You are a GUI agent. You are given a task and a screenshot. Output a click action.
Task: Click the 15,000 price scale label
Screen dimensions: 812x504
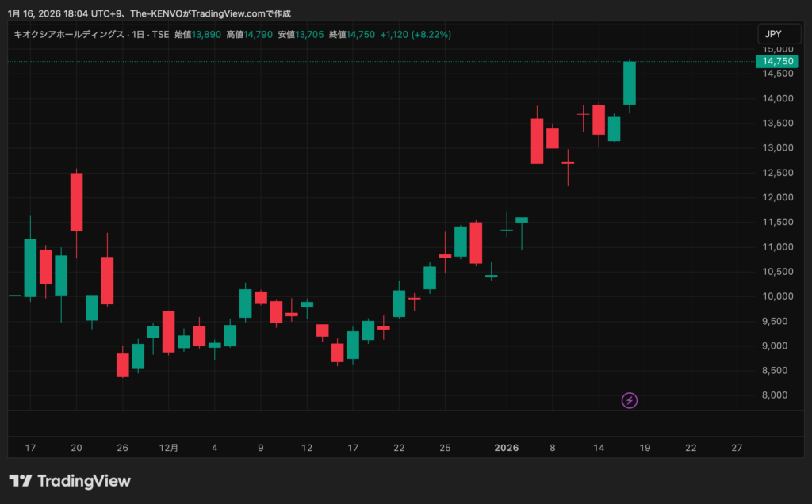click(778, 49)
